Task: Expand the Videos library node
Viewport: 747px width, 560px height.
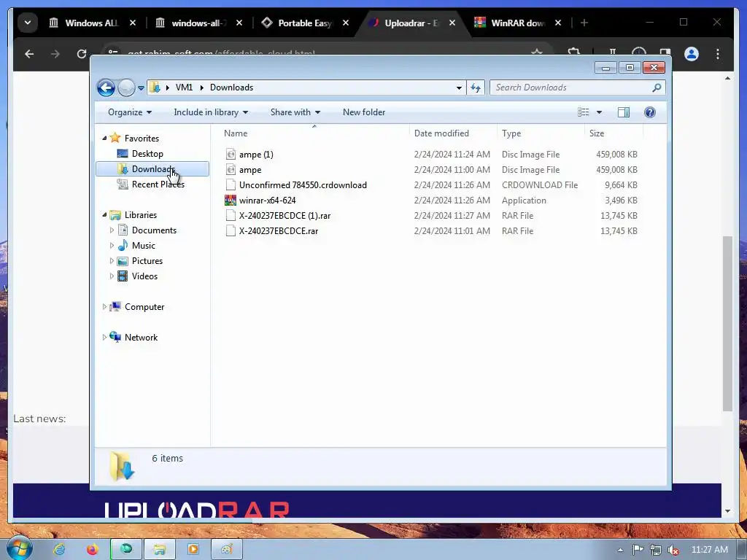Action: point(112,276)
